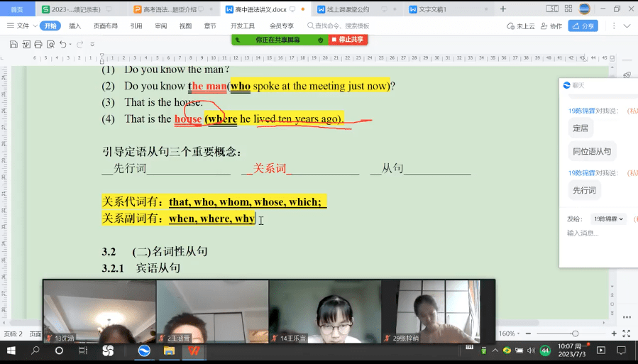Click the volume speaker tray icon
Viewport: 638px width, 364px height.
(x=531, y=351)
